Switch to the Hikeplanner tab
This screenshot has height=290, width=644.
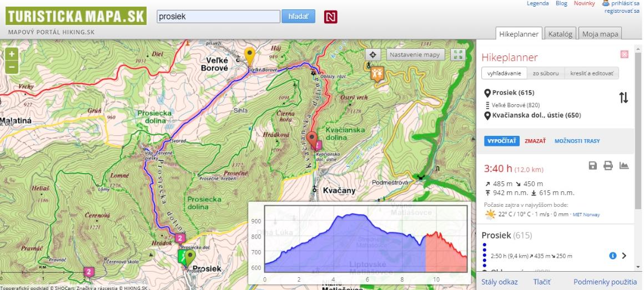tap(519, 34)
